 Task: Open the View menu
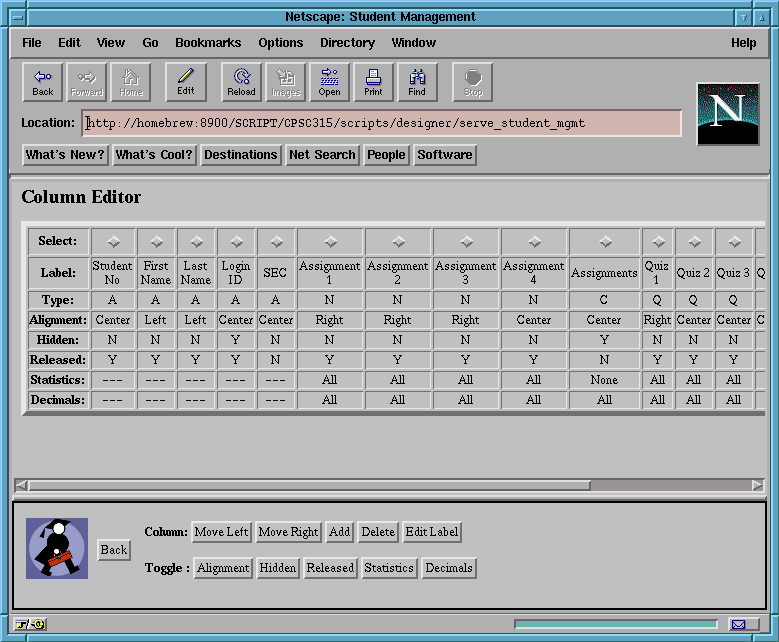click(x=110, y=43)
